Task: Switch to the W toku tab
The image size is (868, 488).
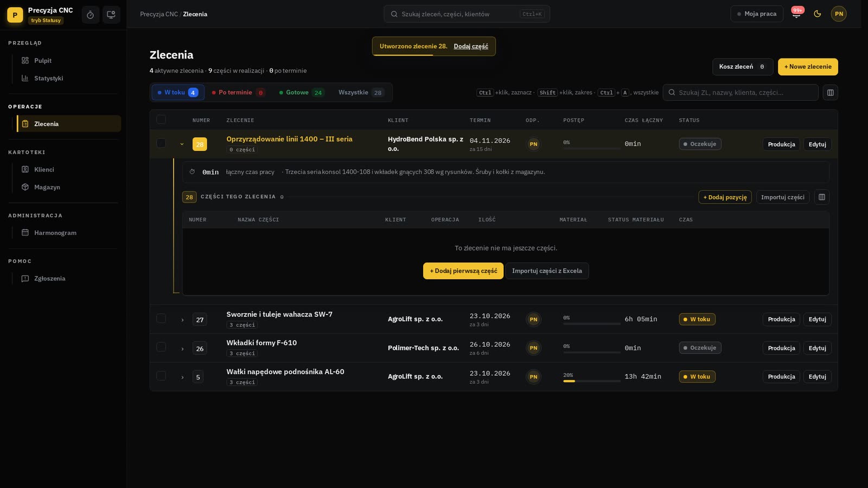Action: [178, 92]
